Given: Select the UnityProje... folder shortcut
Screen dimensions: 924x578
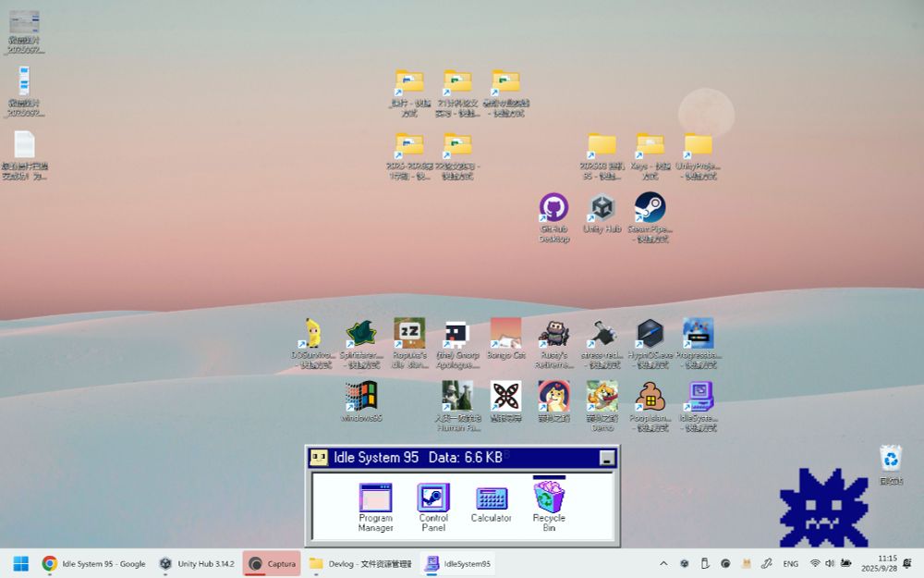Looking at the screenshot, I should click(699, 156).
